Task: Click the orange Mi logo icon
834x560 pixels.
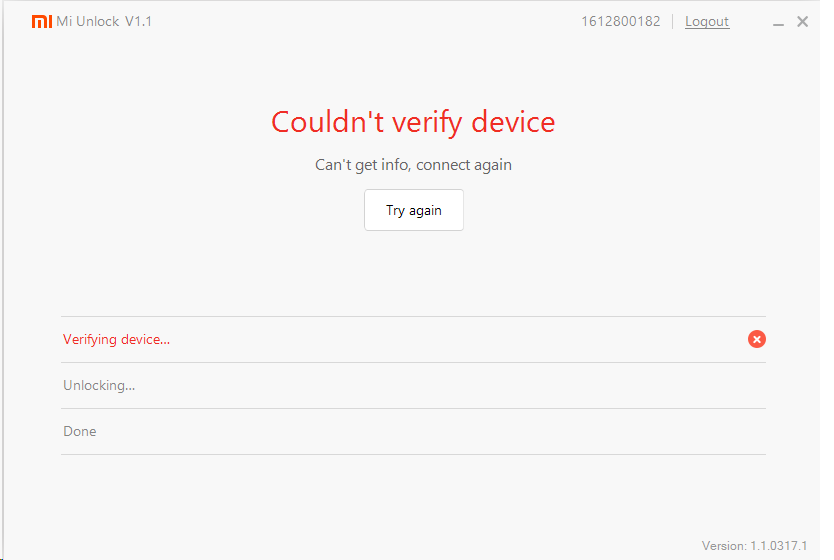Action: click(x=42, y=22)
